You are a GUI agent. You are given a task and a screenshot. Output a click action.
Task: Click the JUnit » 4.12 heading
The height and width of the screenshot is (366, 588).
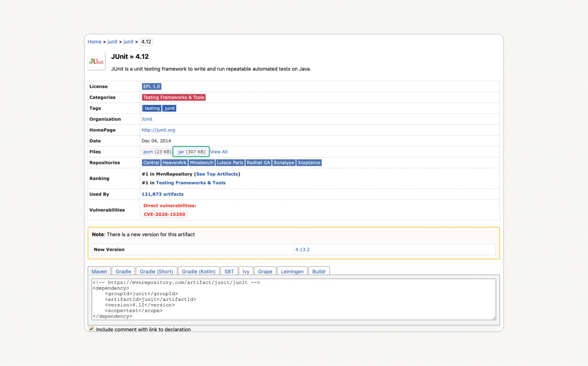pyautogui.click(x=130, y=57)
